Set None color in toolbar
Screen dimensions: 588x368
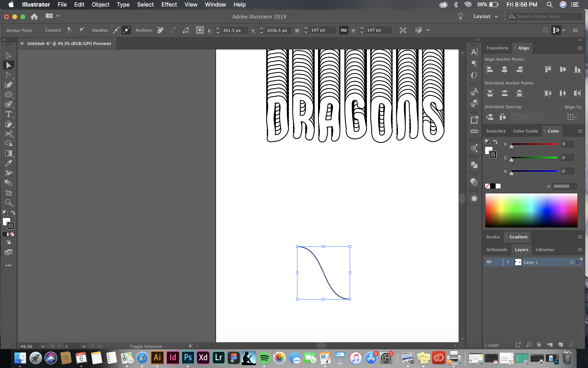point(12,234)
